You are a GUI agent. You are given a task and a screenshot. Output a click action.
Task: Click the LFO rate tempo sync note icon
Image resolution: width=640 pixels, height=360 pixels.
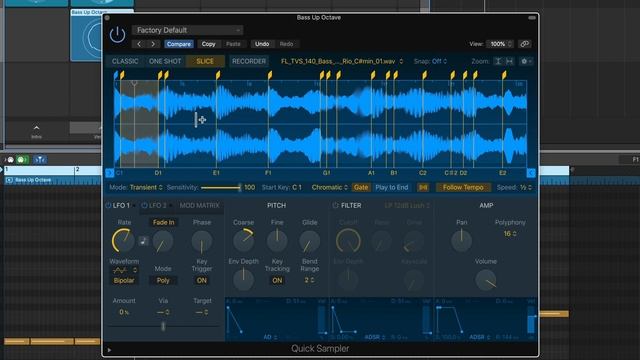(143, 241)
